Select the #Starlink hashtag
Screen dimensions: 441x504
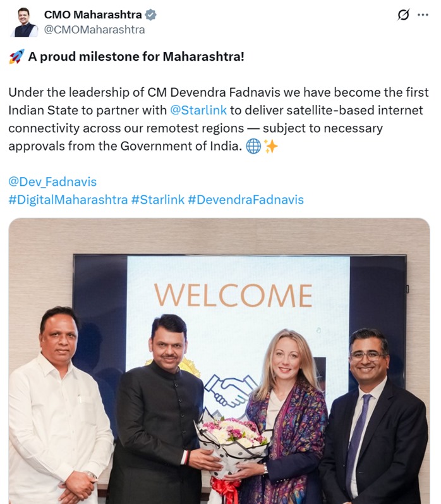[158, 200]
